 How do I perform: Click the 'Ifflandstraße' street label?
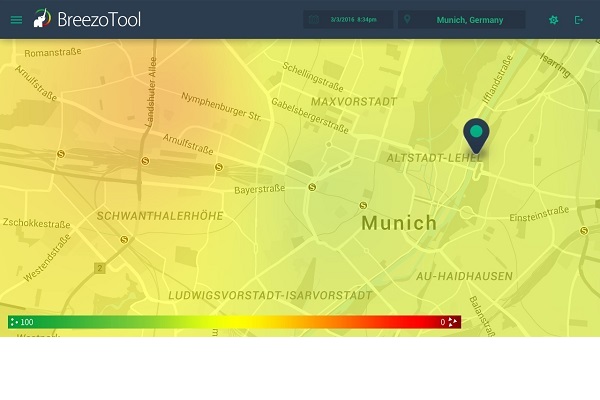pos(497,80)
